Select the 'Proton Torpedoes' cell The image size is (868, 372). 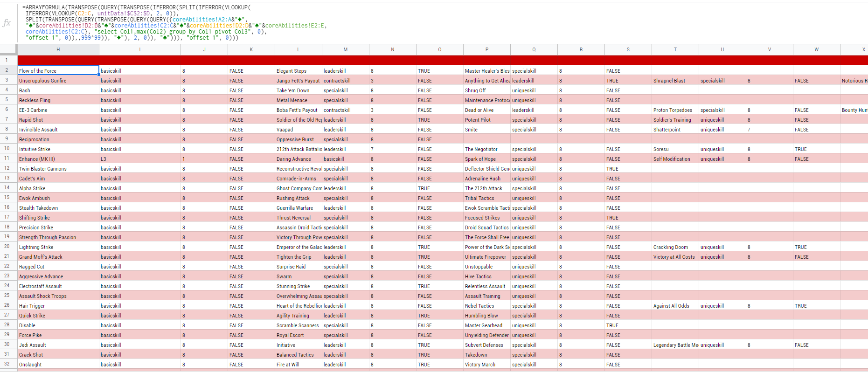(675, 110)
